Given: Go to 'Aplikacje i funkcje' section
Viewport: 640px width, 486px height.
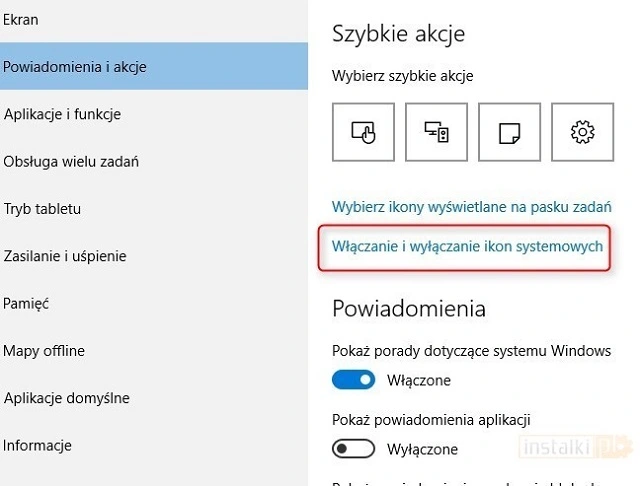Looking at the screenshot, I should pos(62,114).
